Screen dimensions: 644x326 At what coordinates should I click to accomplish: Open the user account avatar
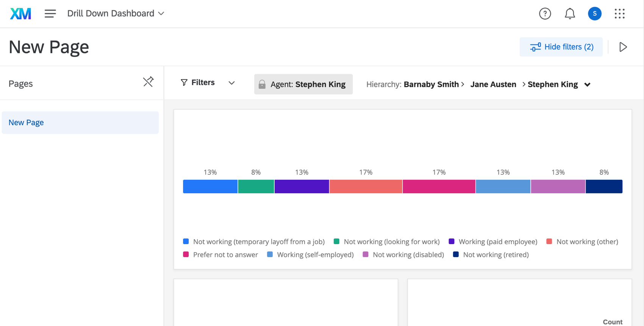pyautogui.click(x=594, y=14)
